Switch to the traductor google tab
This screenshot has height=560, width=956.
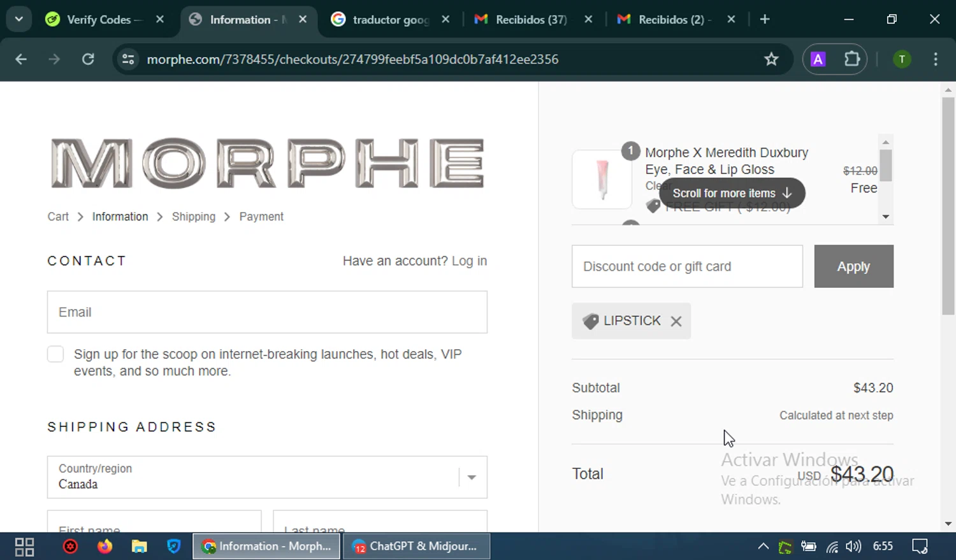coord(391,19)
